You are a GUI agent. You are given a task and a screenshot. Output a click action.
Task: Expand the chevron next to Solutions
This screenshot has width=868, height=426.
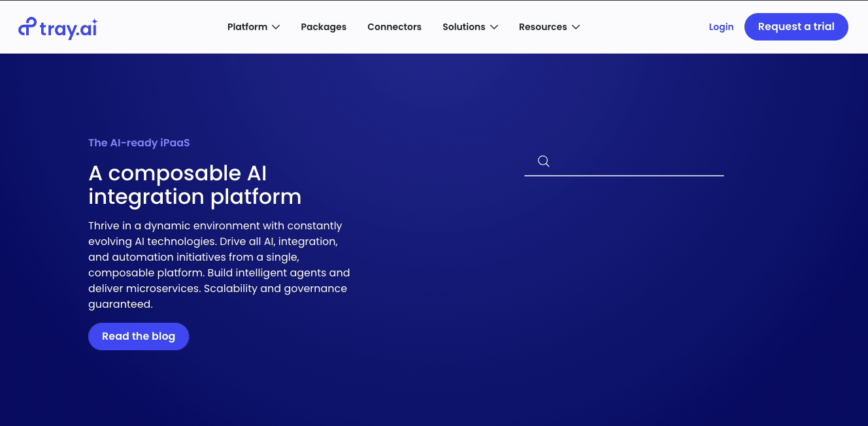click(x=494, y=27)
